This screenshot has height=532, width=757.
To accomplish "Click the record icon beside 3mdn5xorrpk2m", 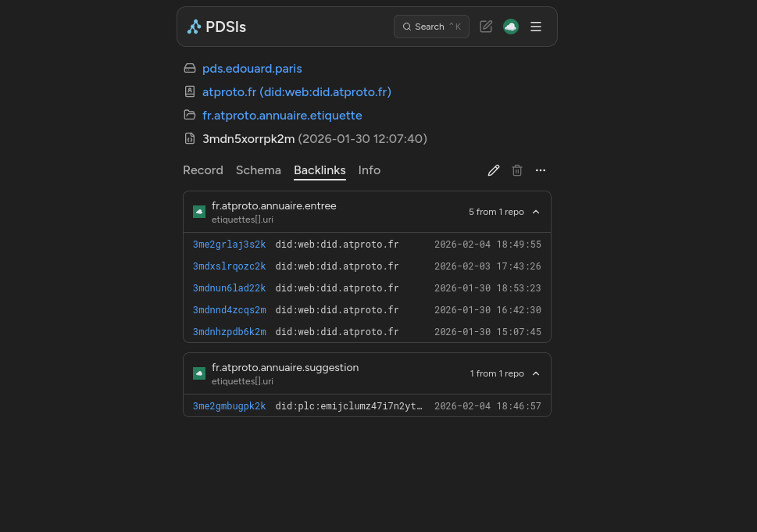I will 190,138.
